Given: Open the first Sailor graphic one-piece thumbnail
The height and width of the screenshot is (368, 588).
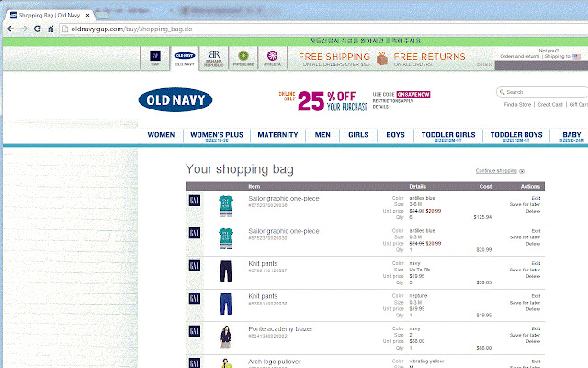Looking at the screenshot, I should pyautogui.click(x=226, y=206).
